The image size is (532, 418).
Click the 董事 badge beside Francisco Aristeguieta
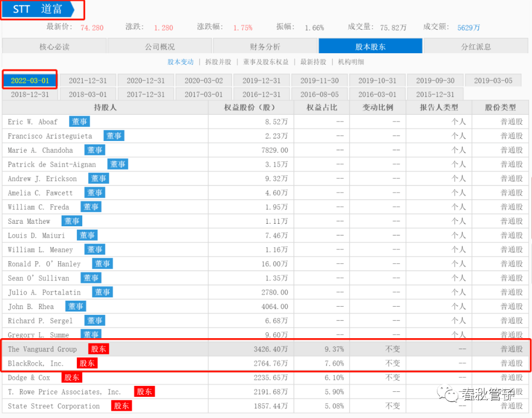[x=114, y=136]
